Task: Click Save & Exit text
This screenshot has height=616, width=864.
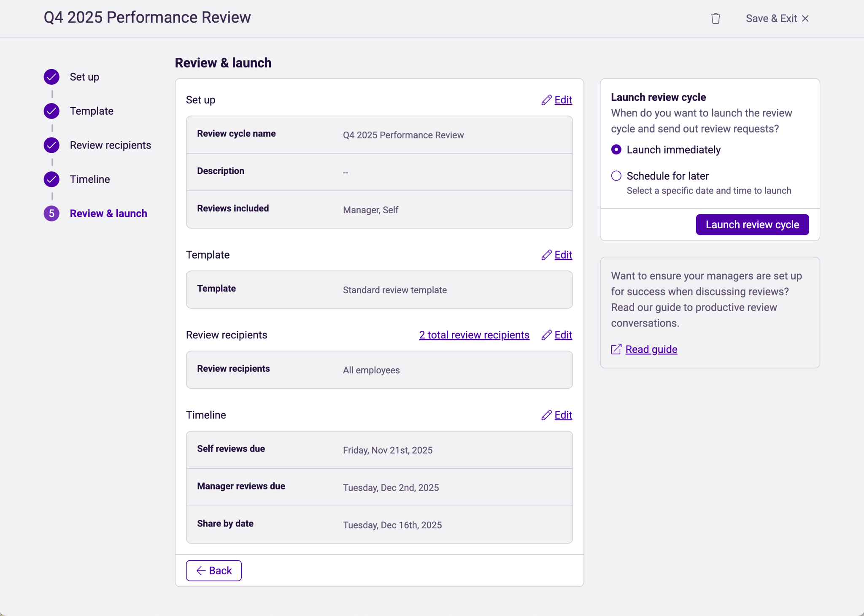Action: click(x=771, y=19)
